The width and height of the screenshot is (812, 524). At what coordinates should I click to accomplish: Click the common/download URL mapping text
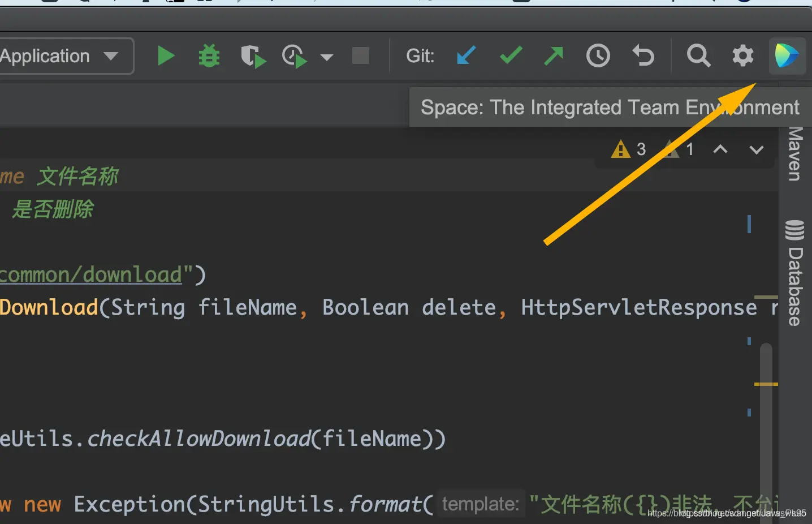tap(91, 274)
